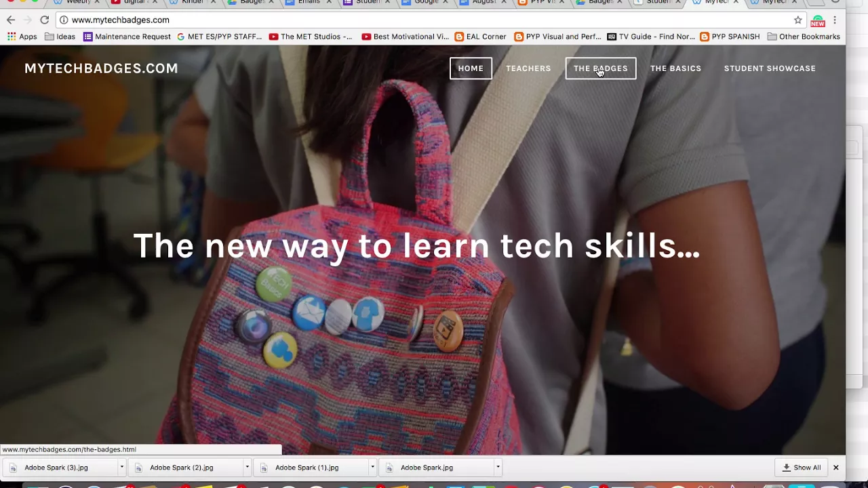Screen dimensions: 868x488
Task: Open THE BADGES page in site navigation
Action: pyautogui.click(x=601, y=68)
